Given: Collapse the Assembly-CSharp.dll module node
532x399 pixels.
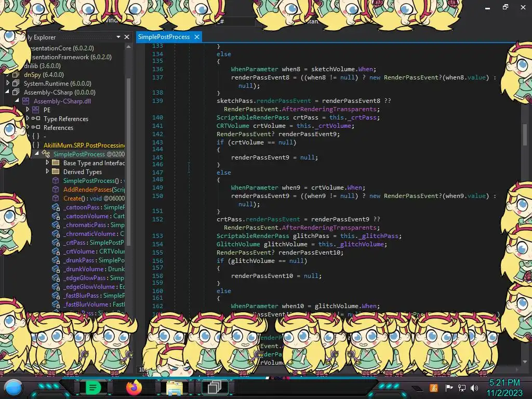Looking at the screenshot, I should click(17, 101).
